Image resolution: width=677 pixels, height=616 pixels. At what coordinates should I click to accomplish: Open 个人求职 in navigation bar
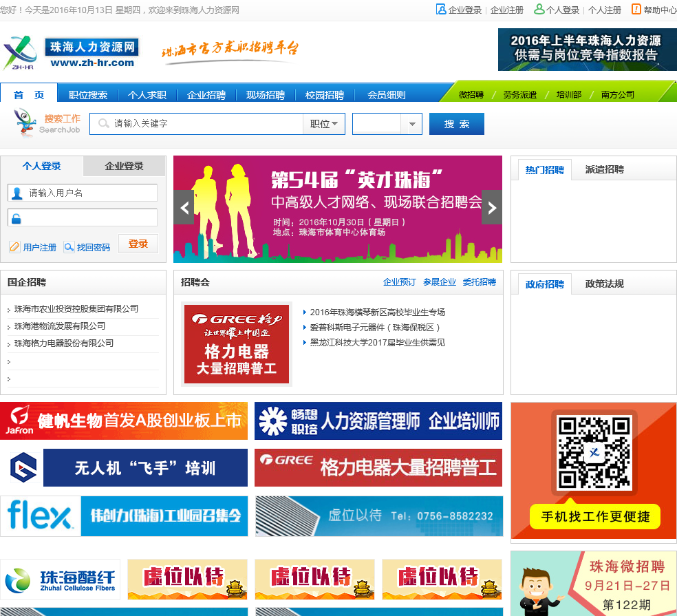pos(147,94)
